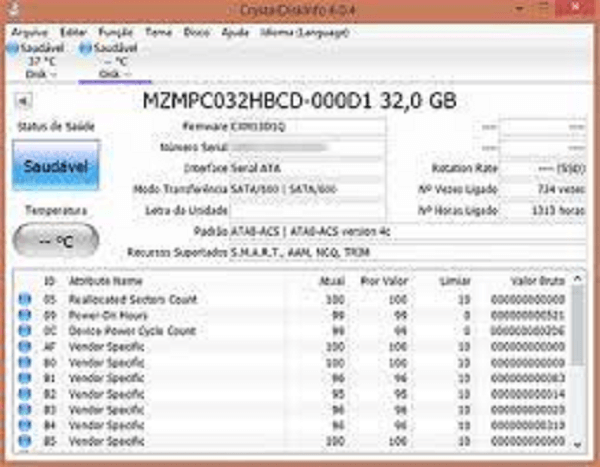The width and height of the screenshot is (600, 467).
Task: Click the Firmware value field
Action: coord(307,127)
